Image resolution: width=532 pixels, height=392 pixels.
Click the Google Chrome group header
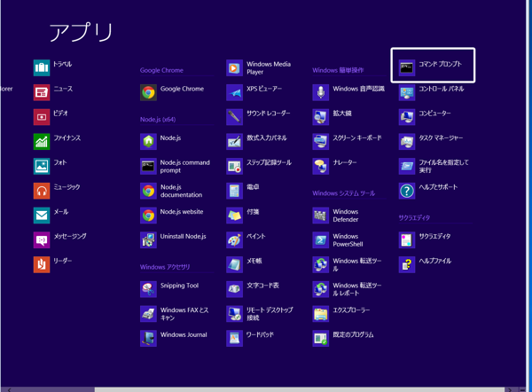point(161,70)
